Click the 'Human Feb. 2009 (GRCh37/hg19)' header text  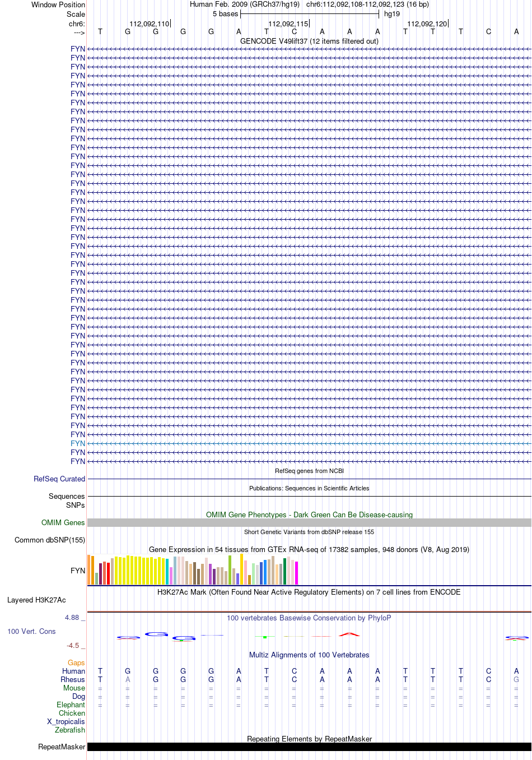coord(245,4)
